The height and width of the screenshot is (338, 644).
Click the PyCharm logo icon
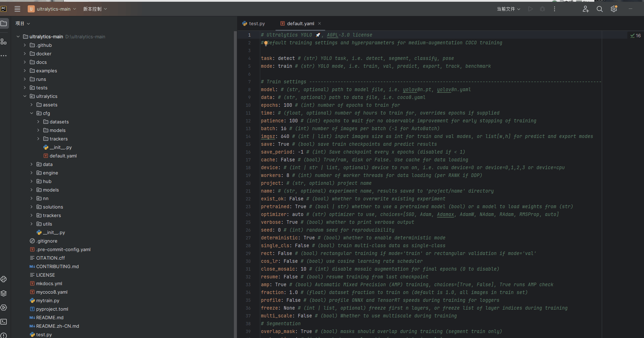4,9
